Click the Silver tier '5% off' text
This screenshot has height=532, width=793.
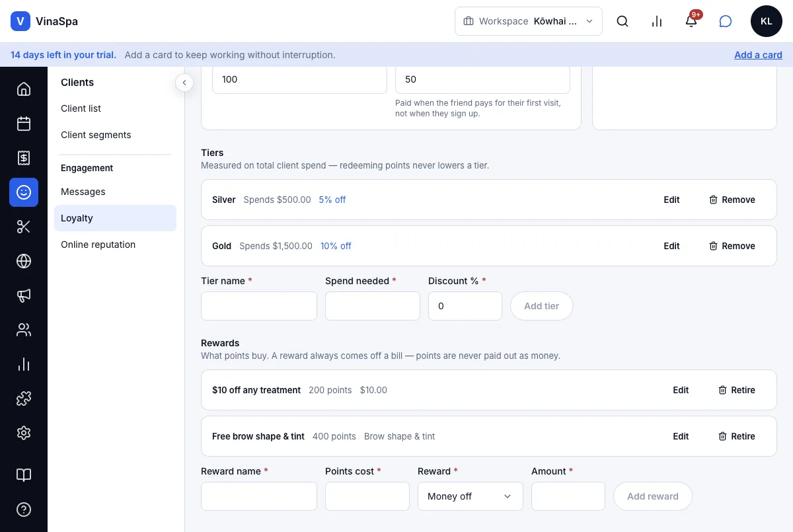[332, 200]
